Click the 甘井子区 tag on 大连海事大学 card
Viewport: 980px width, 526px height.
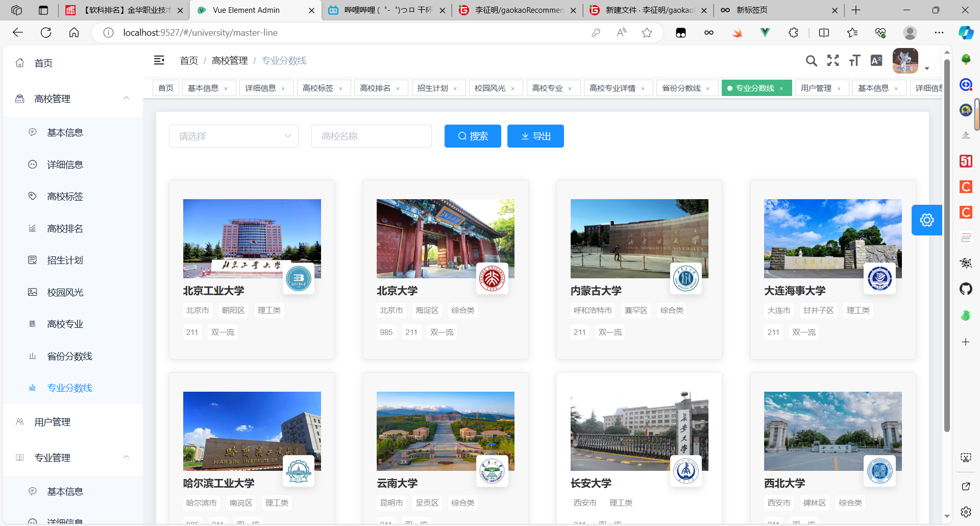pos(818,310)
